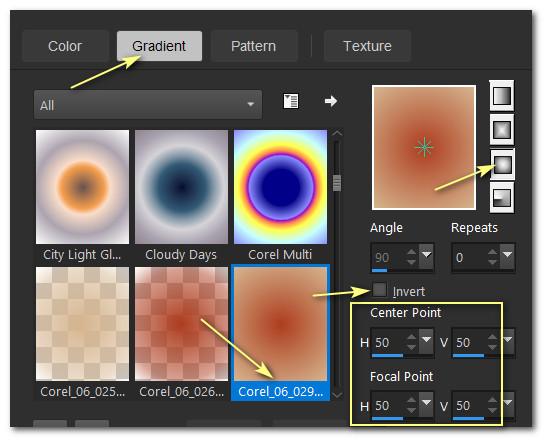543x438 pixels.
Task: Select the Corel Multi gradient thumbnail
Action: [281, 187]
